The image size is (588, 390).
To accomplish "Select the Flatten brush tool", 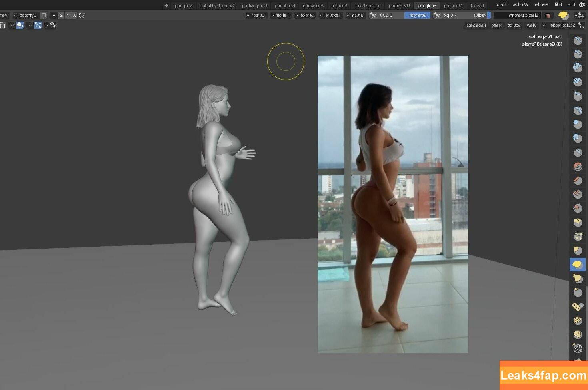I will coord(578,181).
